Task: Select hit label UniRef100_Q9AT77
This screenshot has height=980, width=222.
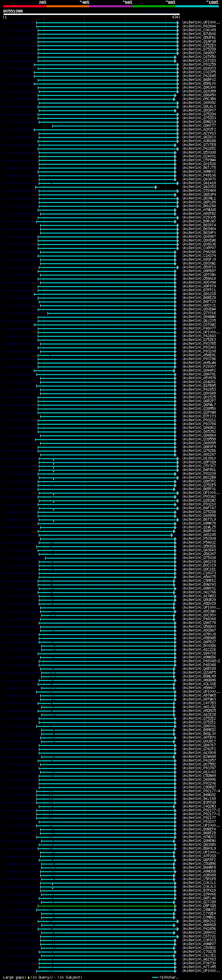Action: (x=199, y=125)
